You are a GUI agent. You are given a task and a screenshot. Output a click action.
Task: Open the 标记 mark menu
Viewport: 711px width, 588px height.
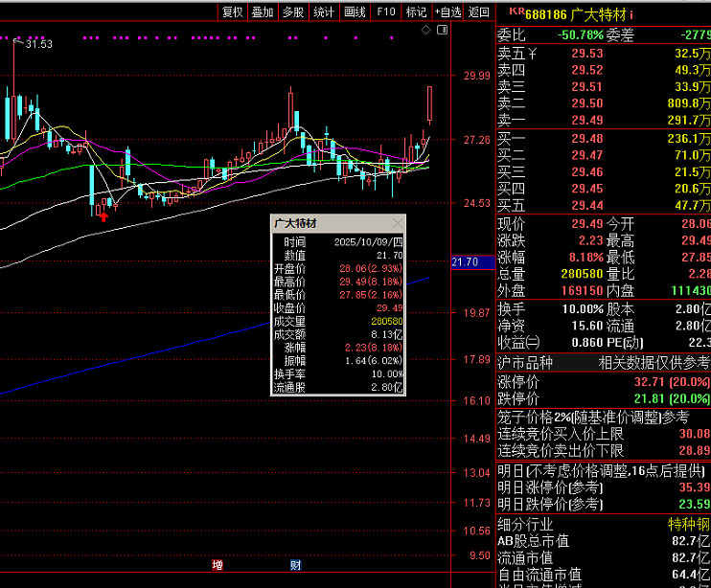(416, 12)
